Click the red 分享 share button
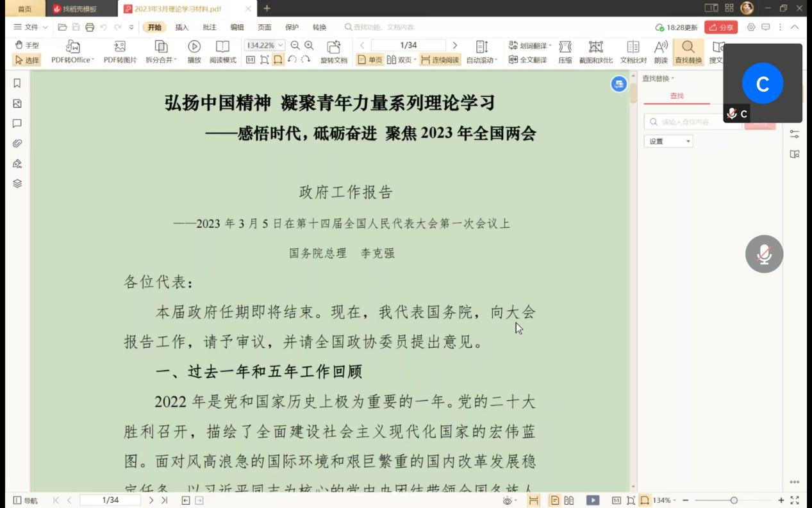Viewport: 812px width, 508px height. coord(721,28)
